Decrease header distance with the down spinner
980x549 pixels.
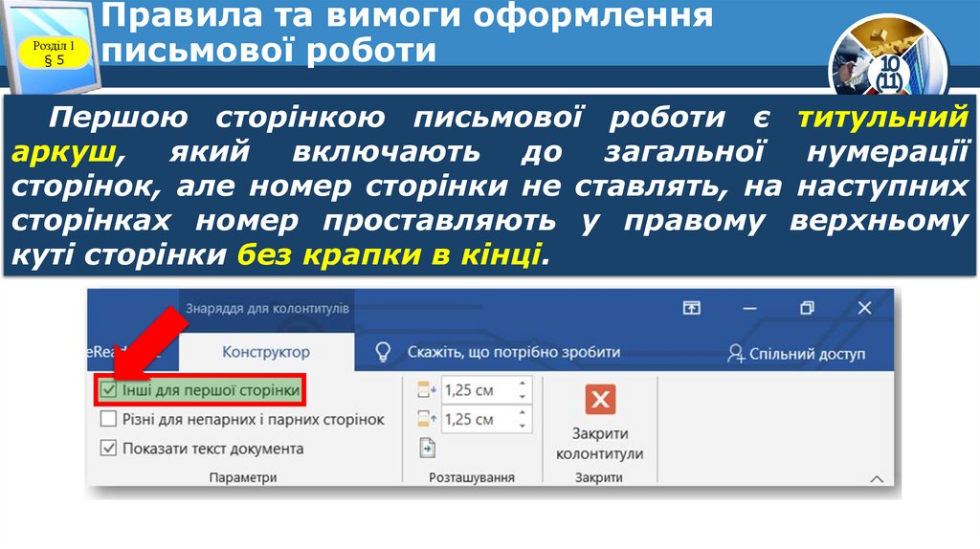523,397
